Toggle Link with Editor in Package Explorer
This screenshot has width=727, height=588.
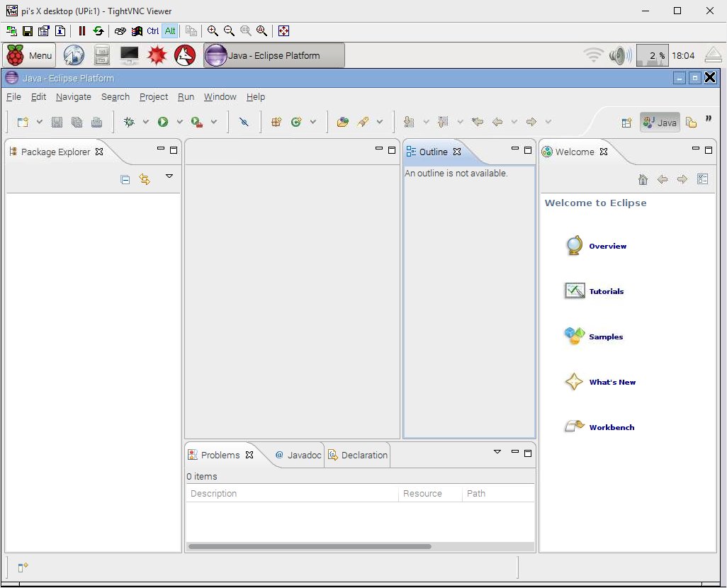145,179
